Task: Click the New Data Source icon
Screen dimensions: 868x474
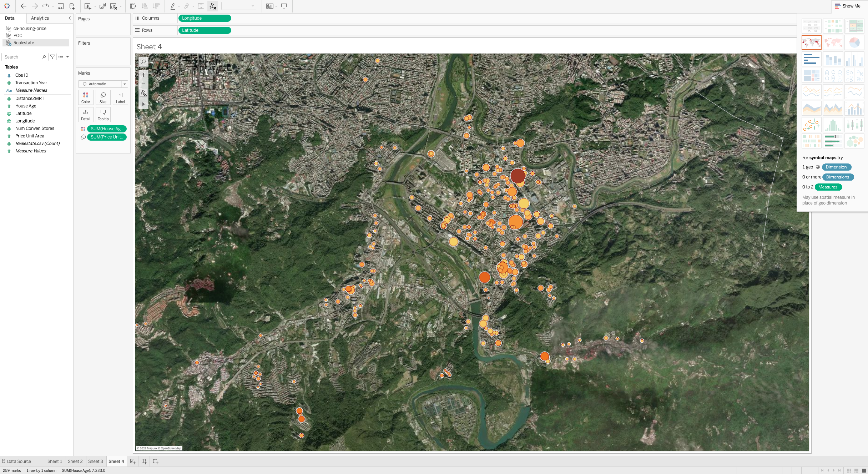Action: 72,6
